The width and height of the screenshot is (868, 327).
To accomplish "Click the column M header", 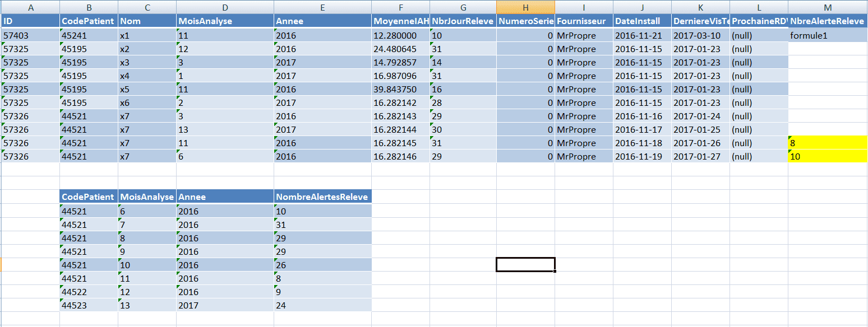I will pyautogui.click(x=828, y=7).
